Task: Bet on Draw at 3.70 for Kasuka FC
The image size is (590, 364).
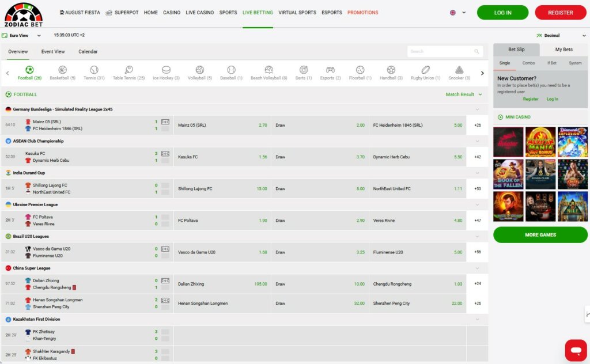Action: point(320,157)
